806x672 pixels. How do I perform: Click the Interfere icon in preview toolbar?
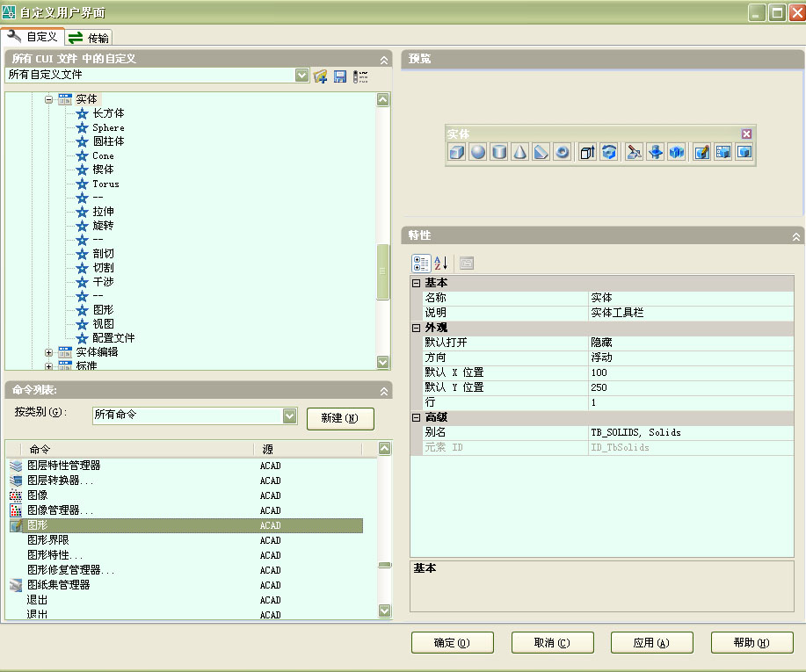(x=677, y=152)
